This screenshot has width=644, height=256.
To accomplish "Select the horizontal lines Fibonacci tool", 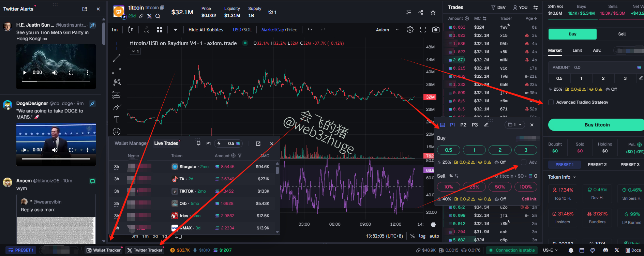I will (x=117, y=70).
